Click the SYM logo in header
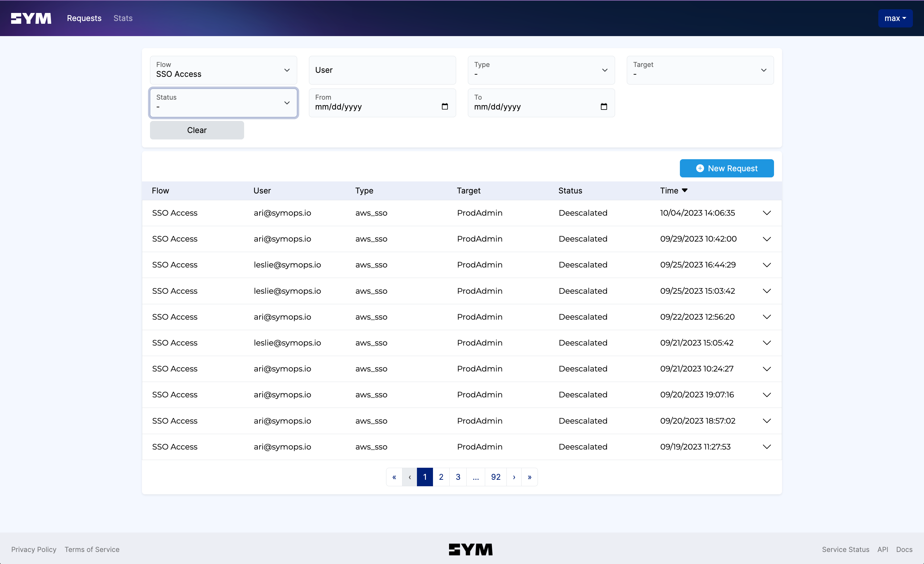 (x=31, y=18)
